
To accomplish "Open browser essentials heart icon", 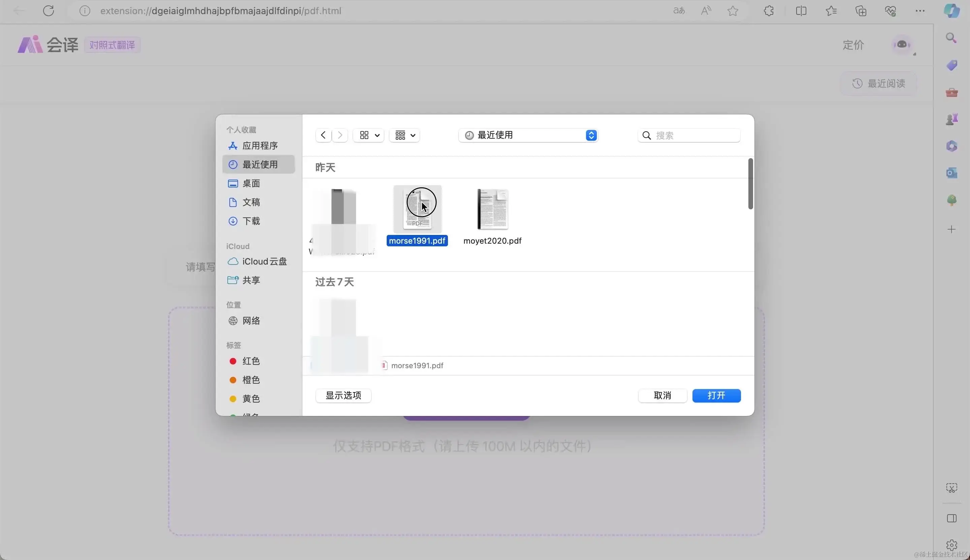I will click(x=890, y=11).
